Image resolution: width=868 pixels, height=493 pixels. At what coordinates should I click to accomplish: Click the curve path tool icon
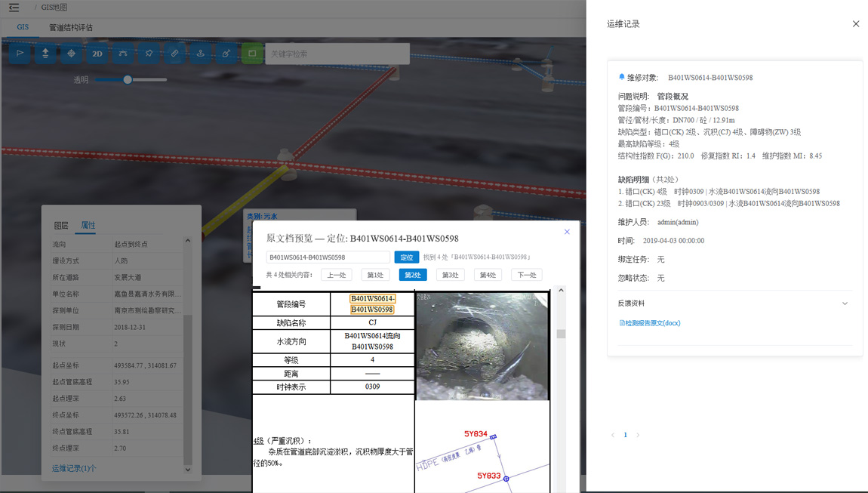click(x=123, y=54)
